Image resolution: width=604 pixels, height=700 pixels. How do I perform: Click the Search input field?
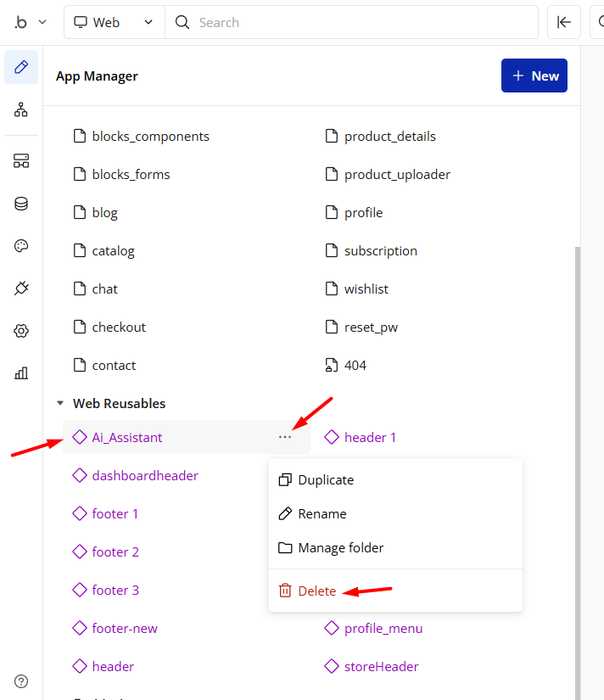[x=356, y=23]
